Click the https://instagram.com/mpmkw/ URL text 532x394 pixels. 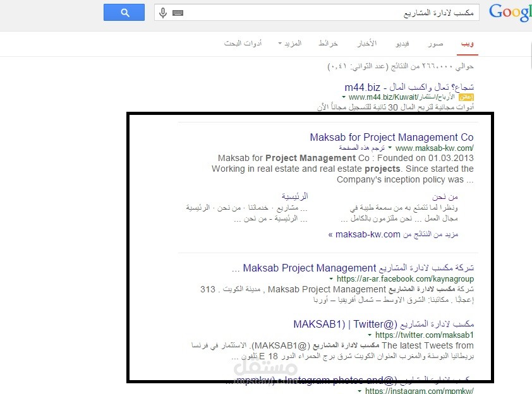[419, 391]
